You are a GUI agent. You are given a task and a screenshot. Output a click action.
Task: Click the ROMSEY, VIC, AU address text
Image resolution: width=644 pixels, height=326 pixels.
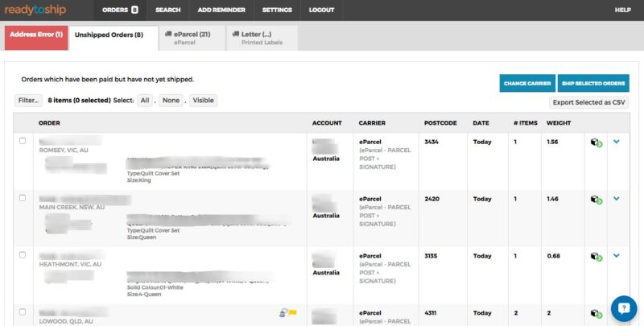(64, 151)
